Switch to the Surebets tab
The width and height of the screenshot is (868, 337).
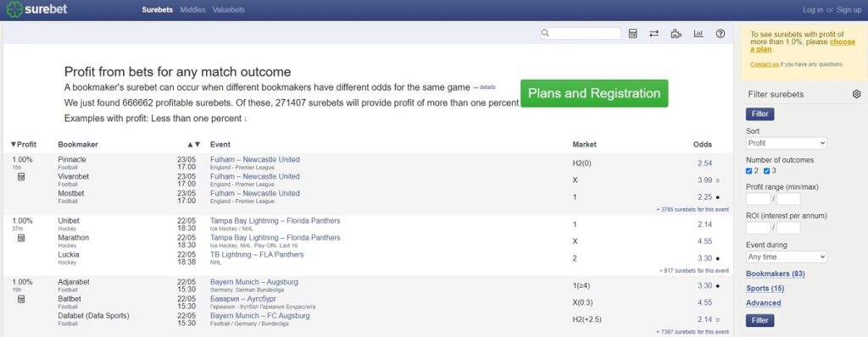coord(157,10)
